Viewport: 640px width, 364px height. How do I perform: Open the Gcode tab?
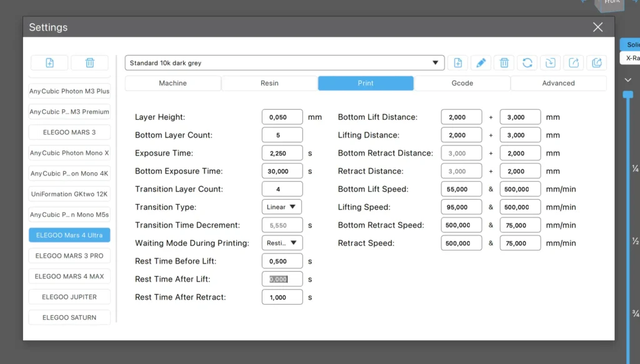462,83
